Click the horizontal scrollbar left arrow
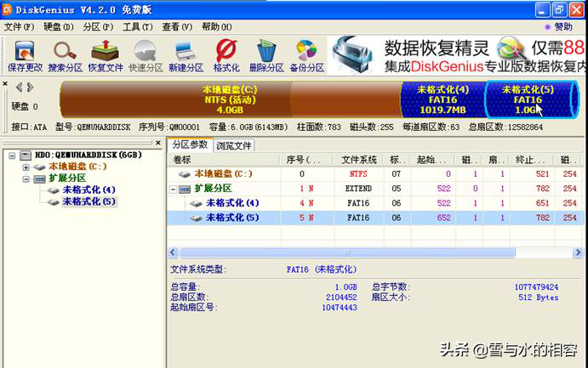588x368 pixels. tap(173, 252)
